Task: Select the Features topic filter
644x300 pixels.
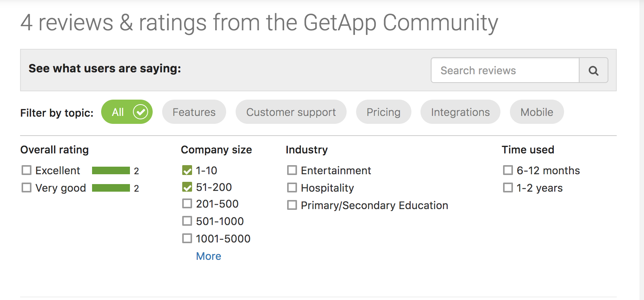Action: (x=194, y=112)
